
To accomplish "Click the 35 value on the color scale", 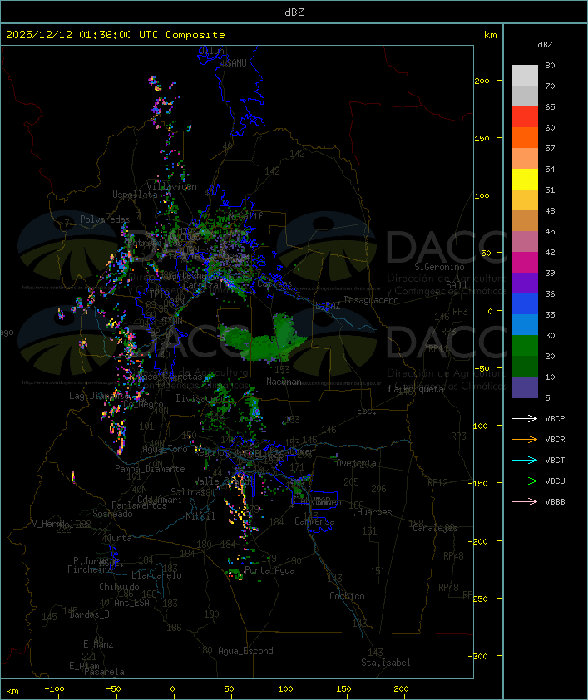I will tap(550, 315).
